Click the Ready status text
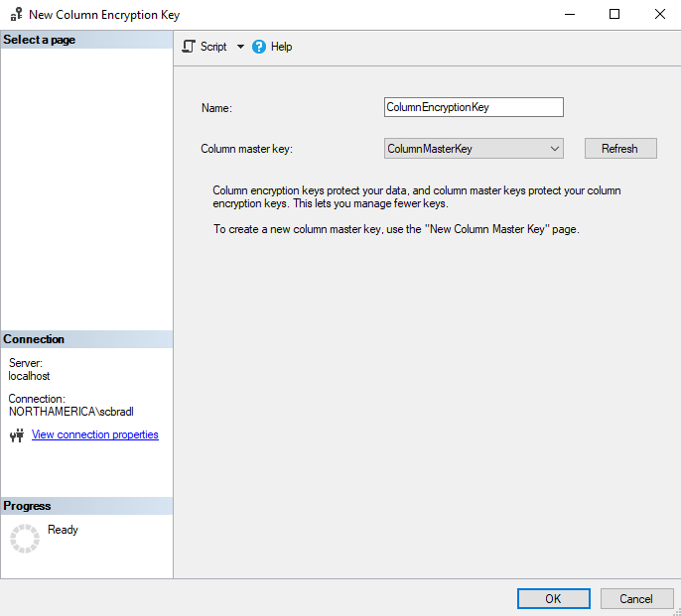Viewport: 681px width, 616px height. pyautogui.click(x=63, y=530)
